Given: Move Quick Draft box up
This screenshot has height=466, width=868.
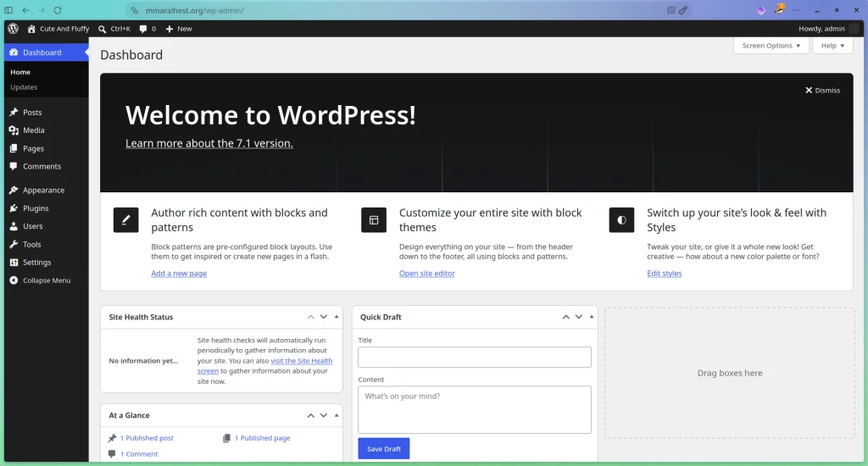Looking at the screenshot, I should (x=565, y=317).
